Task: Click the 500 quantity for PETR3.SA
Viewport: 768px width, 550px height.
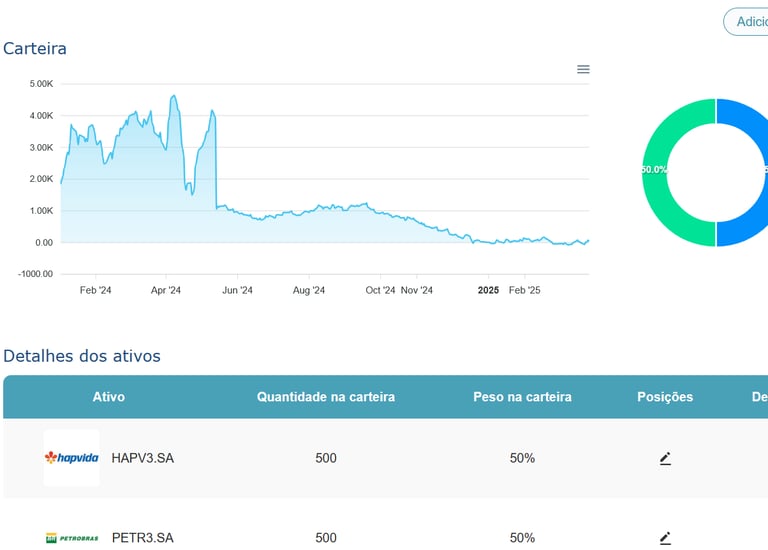Action: tap(326, 538)
